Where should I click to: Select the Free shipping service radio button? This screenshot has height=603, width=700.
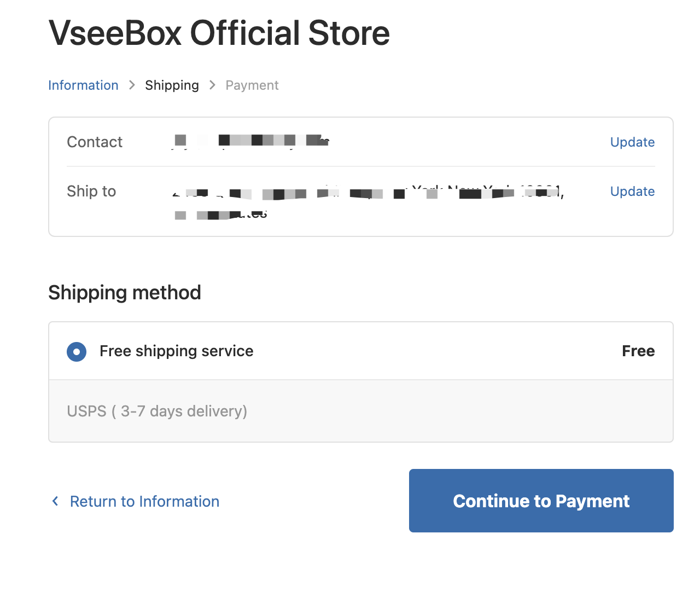click(x=77, y=351)
